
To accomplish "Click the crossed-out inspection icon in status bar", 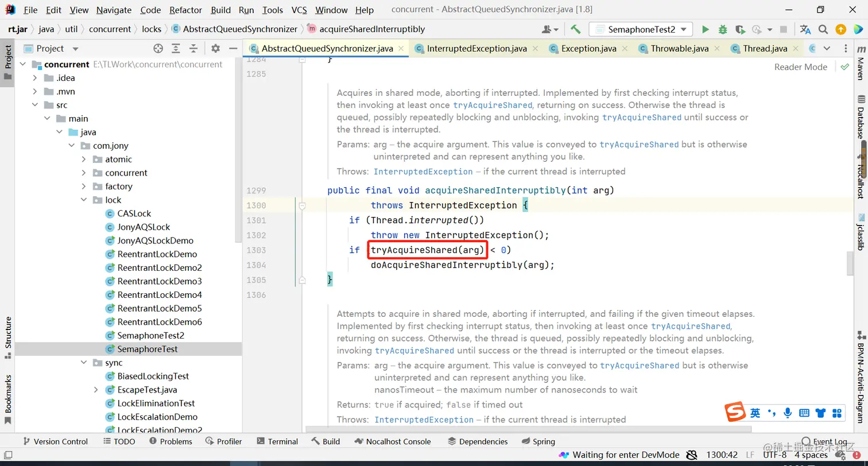I will coord(693,455).
